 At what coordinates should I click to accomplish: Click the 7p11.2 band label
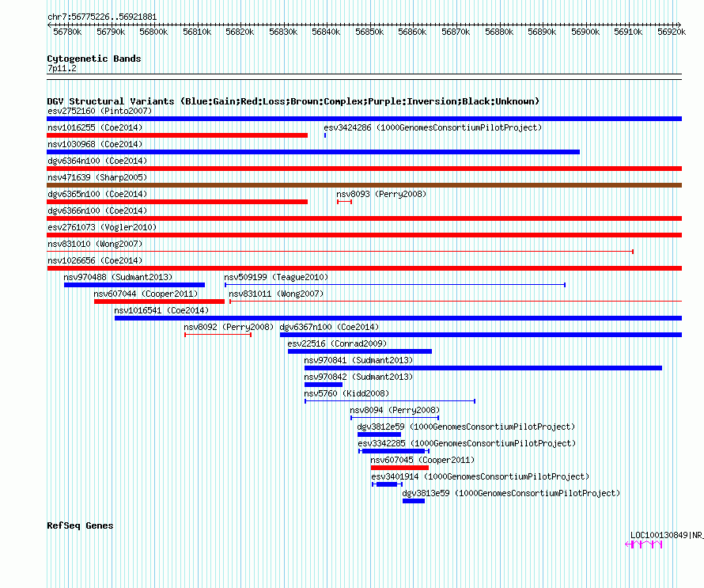62,68
